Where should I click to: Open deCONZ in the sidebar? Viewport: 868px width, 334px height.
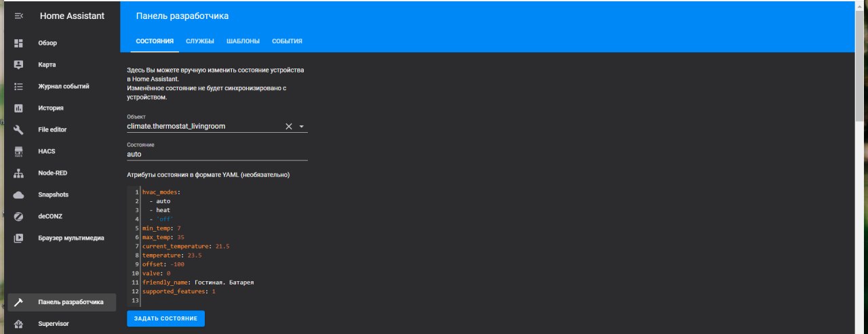(x=62, y=216)
